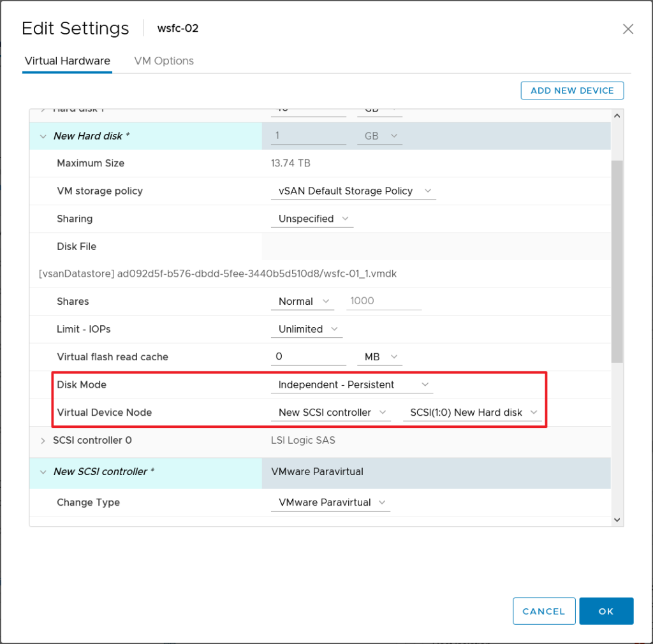Open the Change Type VMware Paravirtual dropdown
This screenshot has height=644, width=653.
pos(330,502)
